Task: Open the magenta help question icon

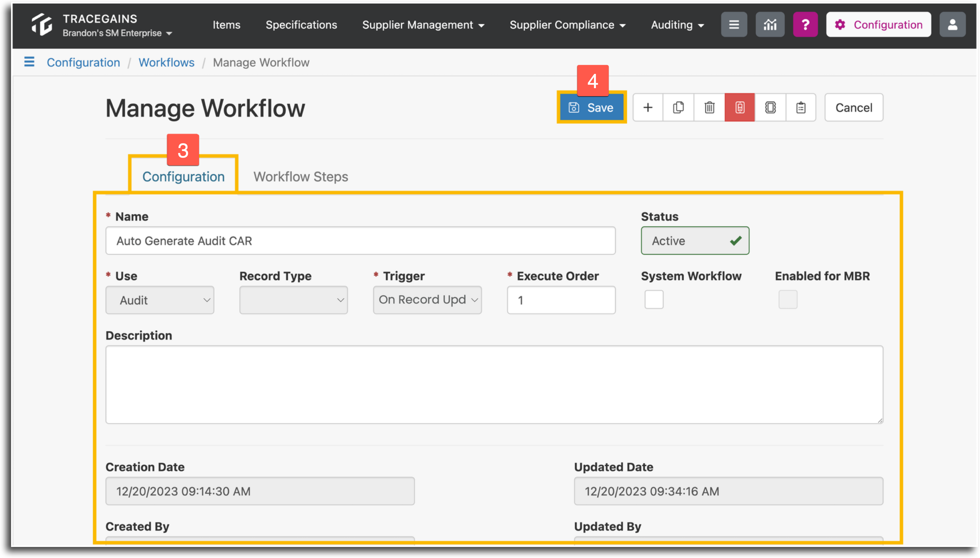Action: point(805,25)
